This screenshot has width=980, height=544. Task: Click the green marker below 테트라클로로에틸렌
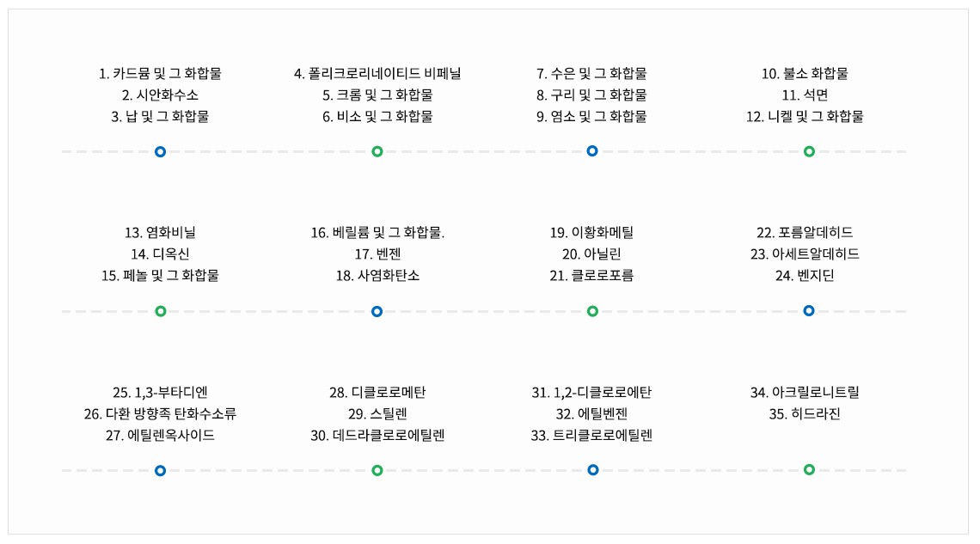coord(377,471)
